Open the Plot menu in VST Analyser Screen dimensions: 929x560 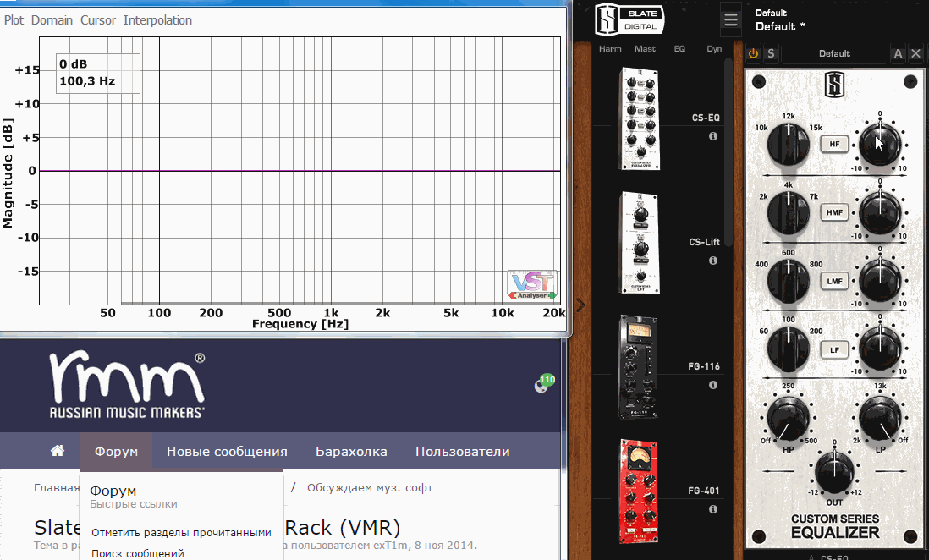(14, 20)
